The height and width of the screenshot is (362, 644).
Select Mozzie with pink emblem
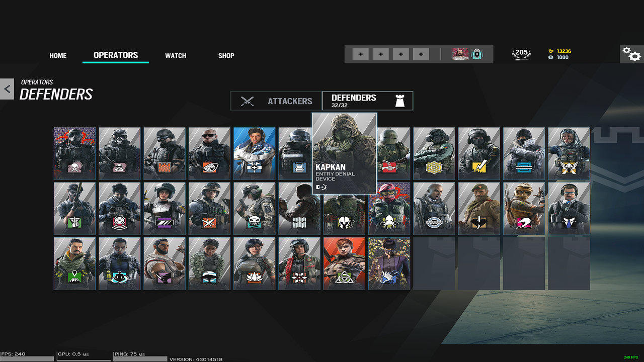(x=524, y=209)
